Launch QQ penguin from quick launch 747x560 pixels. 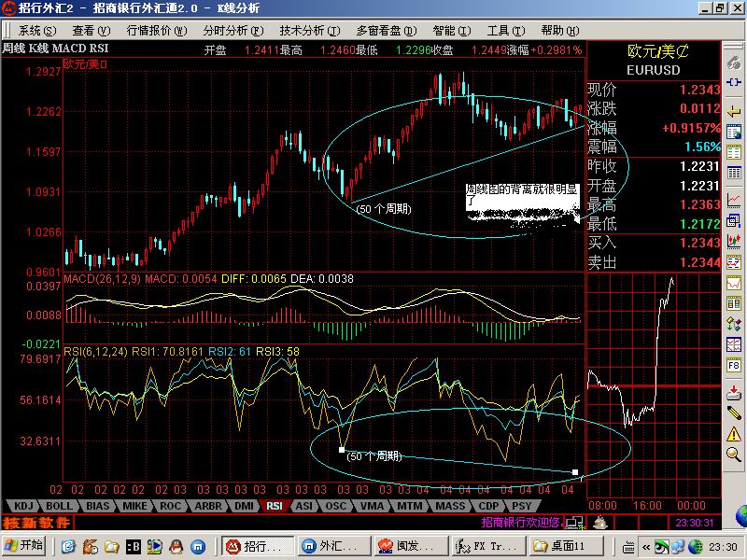point(176,546)
